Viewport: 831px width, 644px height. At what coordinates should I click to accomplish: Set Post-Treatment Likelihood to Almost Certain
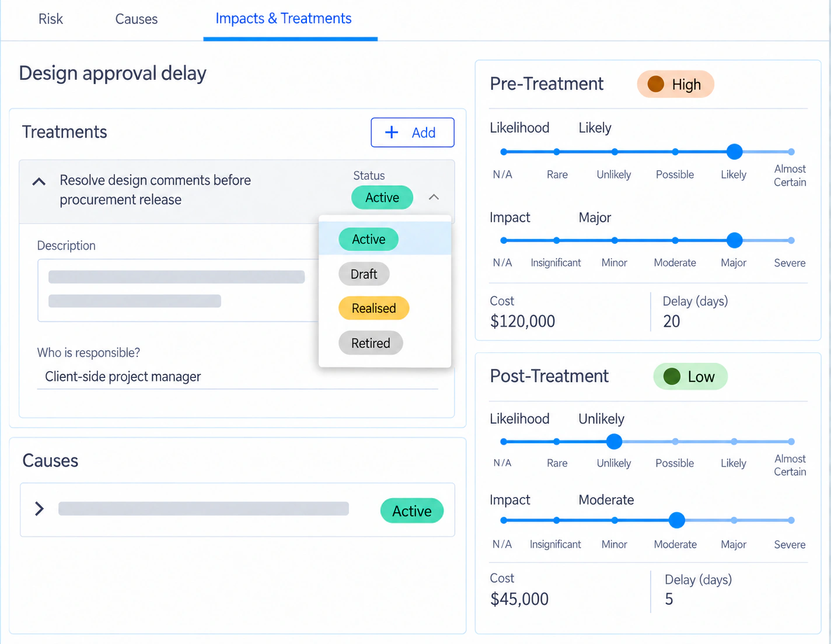pos(791,442)
